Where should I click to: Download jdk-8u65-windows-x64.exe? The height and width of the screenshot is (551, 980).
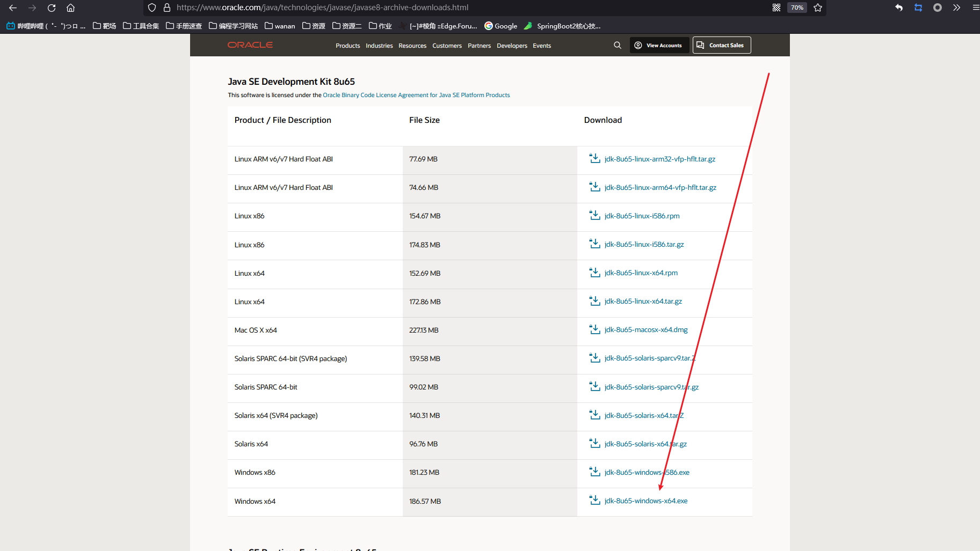645,501
